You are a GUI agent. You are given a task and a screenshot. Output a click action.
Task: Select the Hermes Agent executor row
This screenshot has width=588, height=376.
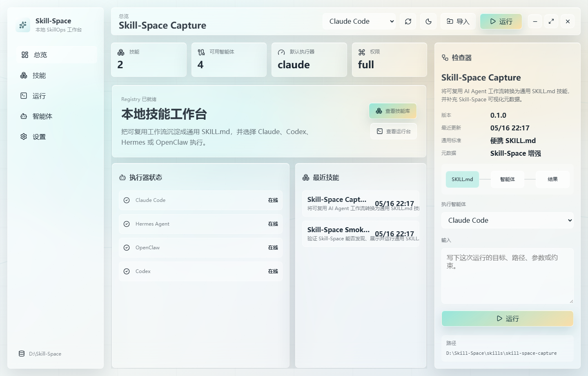(200, 224)
